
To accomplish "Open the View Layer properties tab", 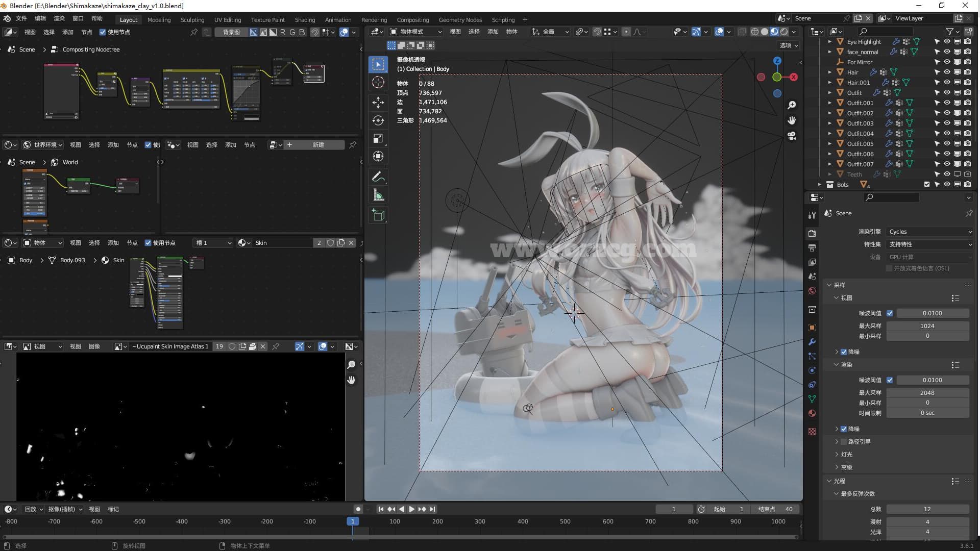I will click(812, 262).
